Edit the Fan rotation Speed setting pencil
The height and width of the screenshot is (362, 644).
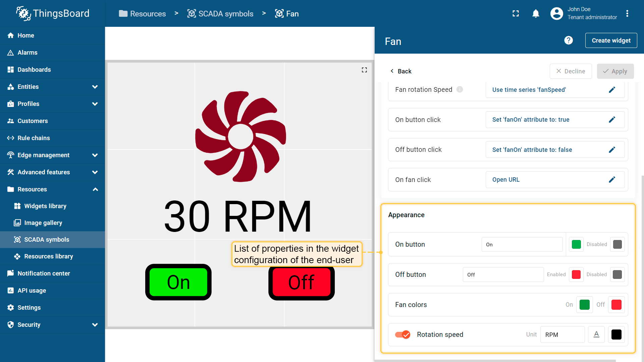[612, 90]
